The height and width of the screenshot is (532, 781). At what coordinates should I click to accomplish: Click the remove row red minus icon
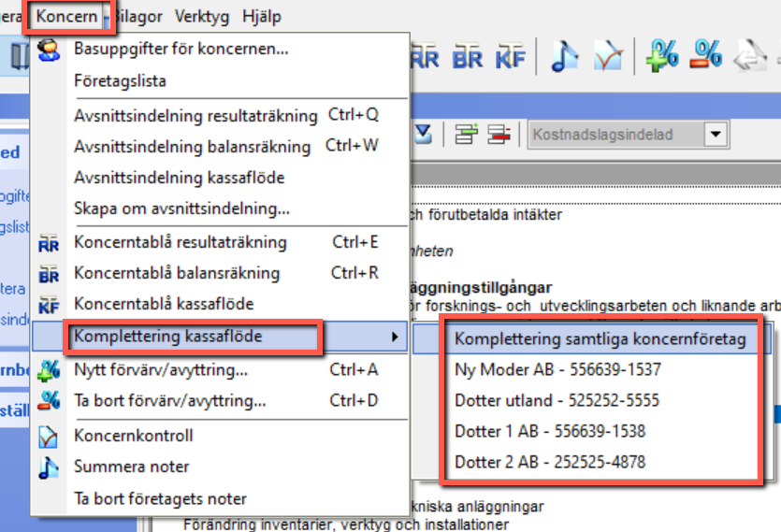click(x=499, y=134)
